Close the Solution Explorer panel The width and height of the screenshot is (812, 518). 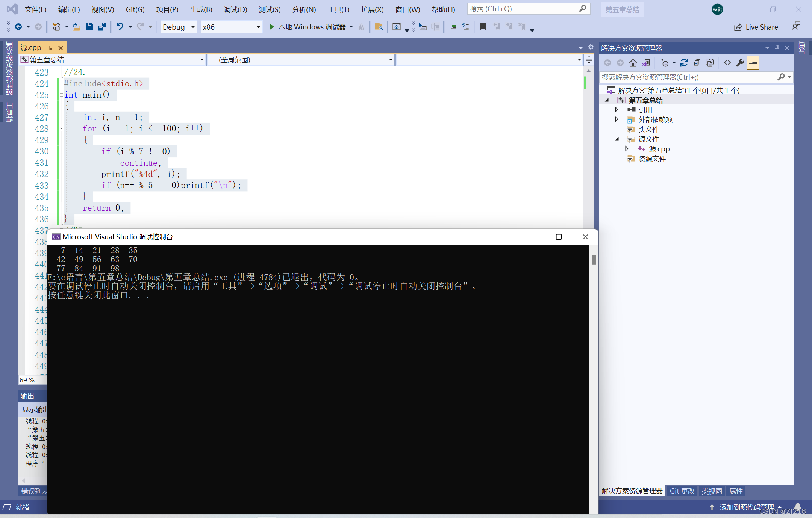(787, 48)
